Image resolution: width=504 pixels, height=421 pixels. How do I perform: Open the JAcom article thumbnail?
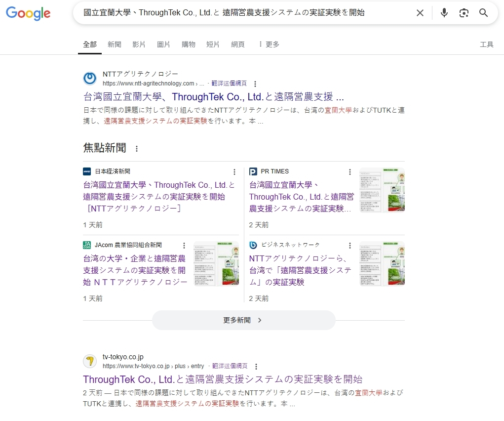(216, 263)
